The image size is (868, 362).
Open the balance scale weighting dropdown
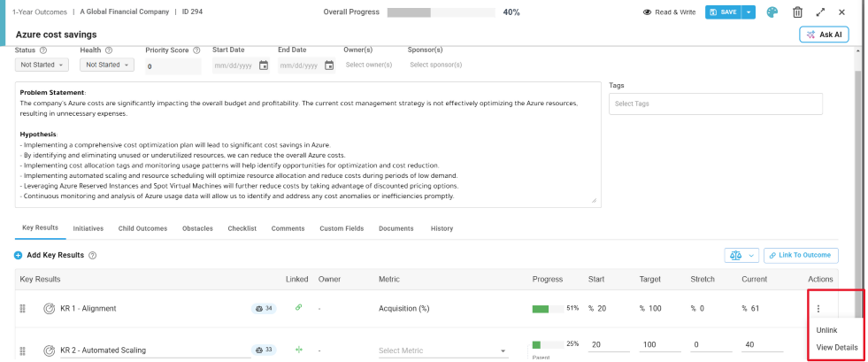point(741,255)
